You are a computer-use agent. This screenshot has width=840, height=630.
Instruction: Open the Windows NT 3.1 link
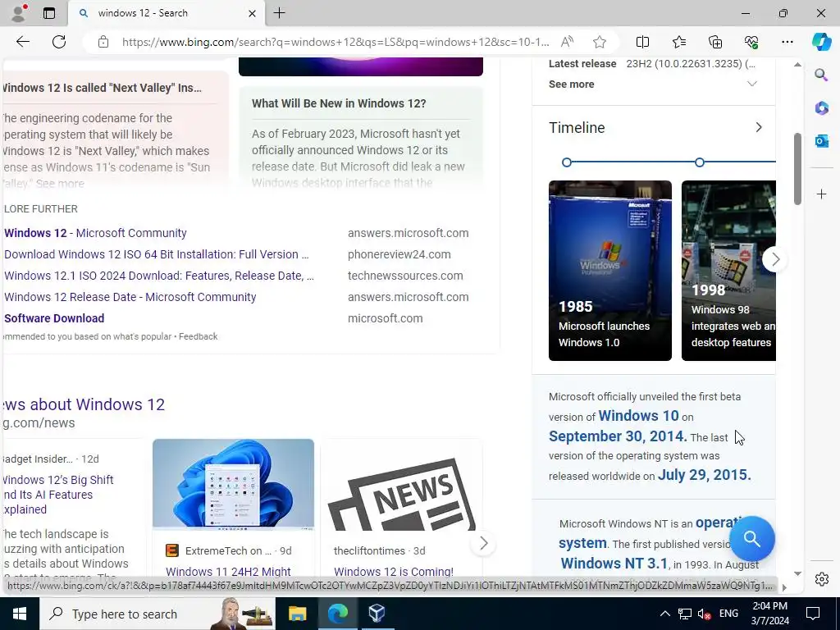click(614, 564)
